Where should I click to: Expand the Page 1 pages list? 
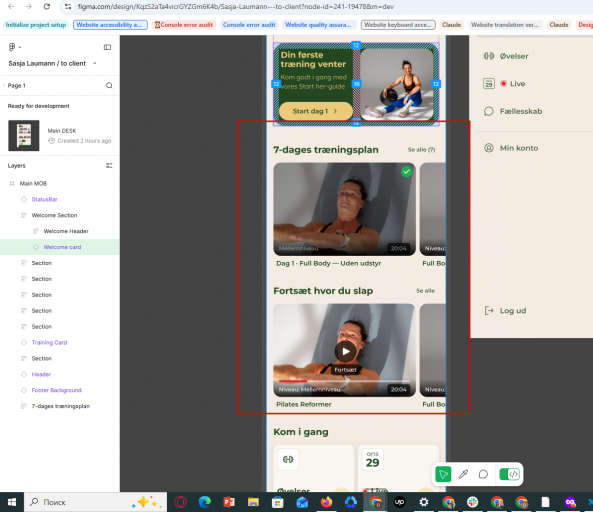tap(4, 85)
